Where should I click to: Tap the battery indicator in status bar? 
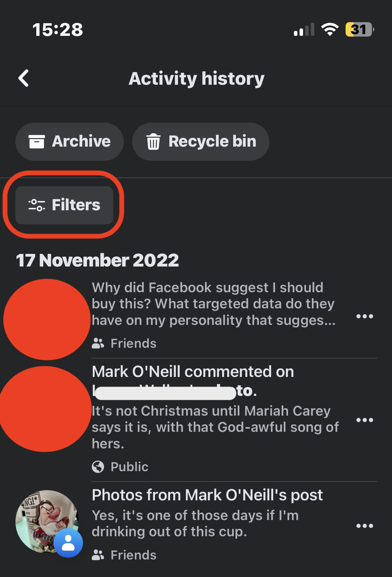tap(359, 30)
